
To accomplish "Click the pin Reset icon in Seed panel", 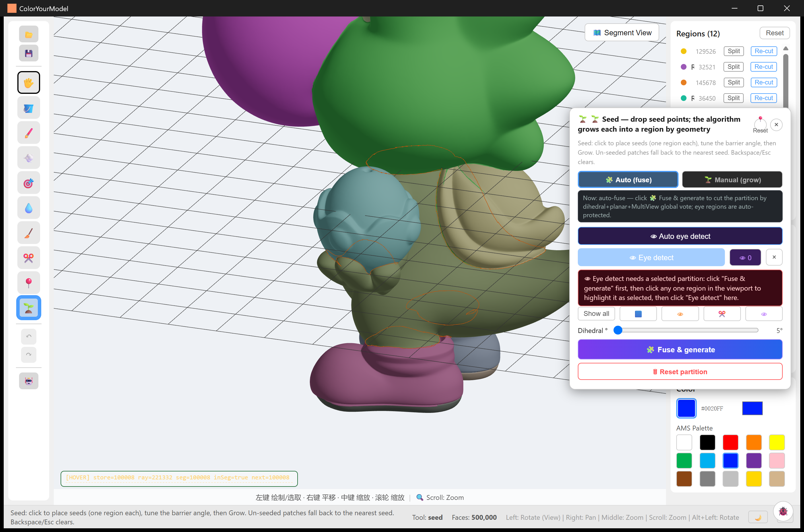I will tap(760, 125).
